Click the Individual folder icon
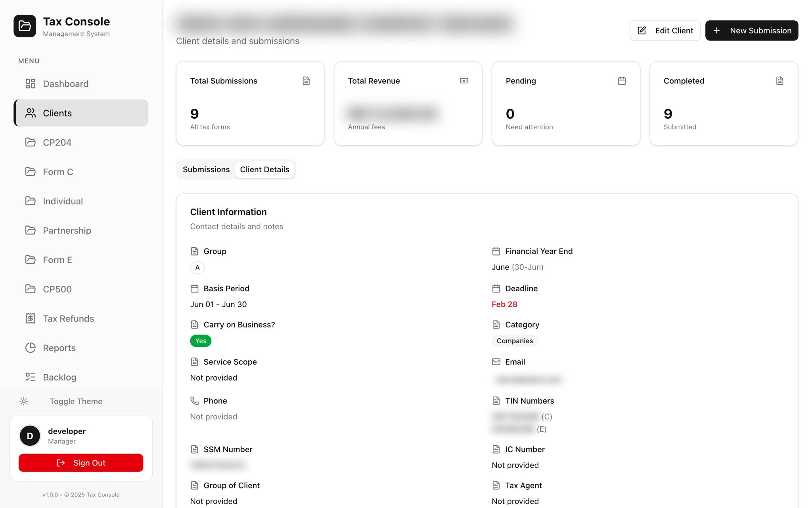This screenshot has width=812, height=508. coord(31,201)
